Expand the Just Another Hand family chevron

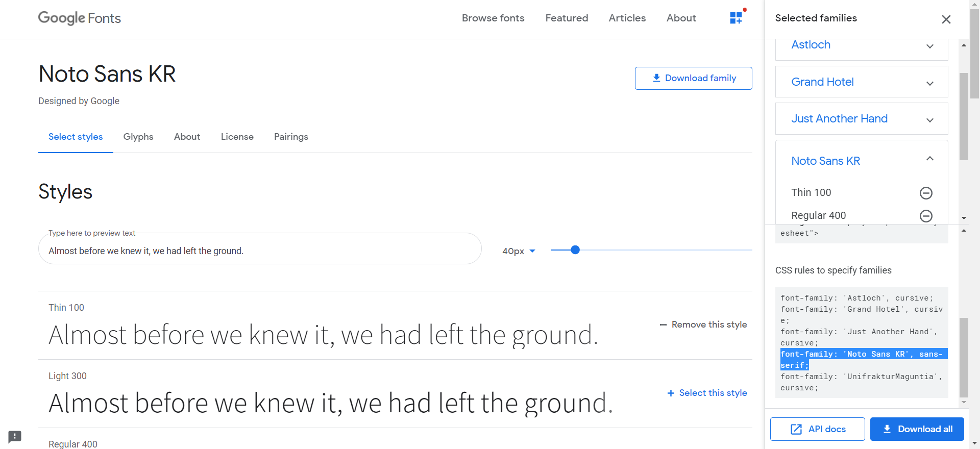coord(930,120)
